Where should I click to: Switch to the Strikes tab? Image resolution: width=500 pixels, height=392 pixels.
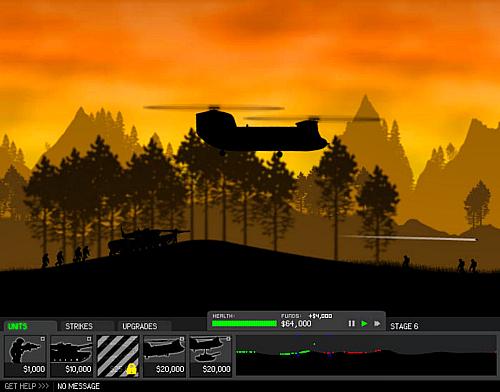click(x=79, y=326)
